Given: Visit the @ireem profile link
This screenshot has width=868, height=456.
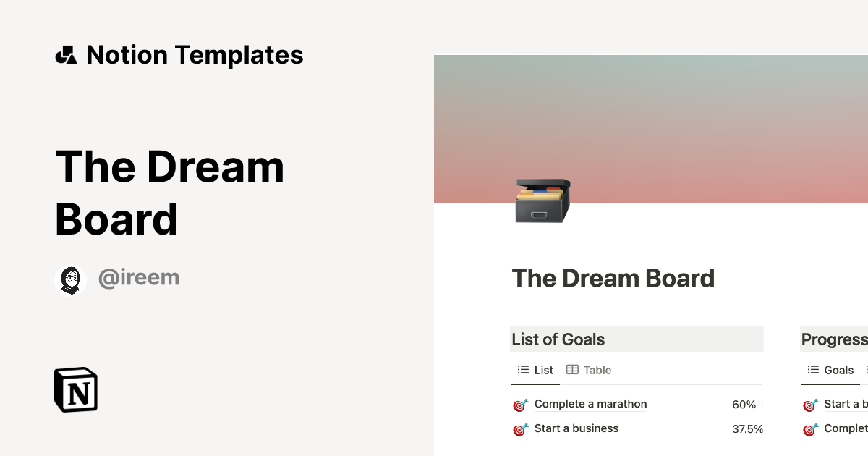Looking at the screenshot, I should pos(139,277).
